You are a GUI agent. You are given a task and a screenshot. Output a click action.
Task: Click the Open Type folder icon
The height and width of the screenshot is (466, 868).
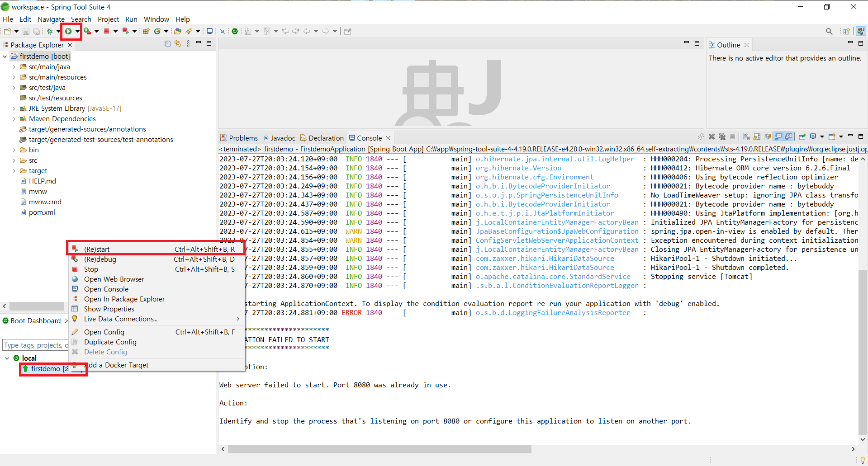pos(178,31)
